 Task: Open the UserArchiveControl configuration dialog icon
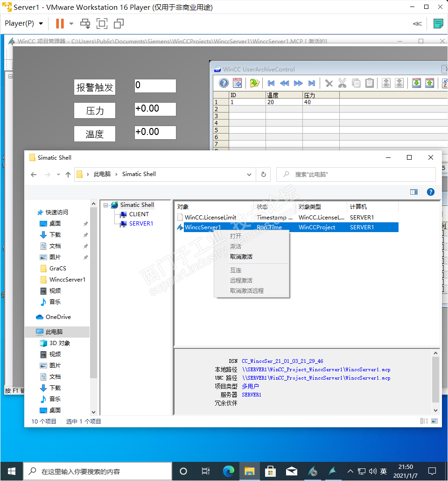point(238,83)
